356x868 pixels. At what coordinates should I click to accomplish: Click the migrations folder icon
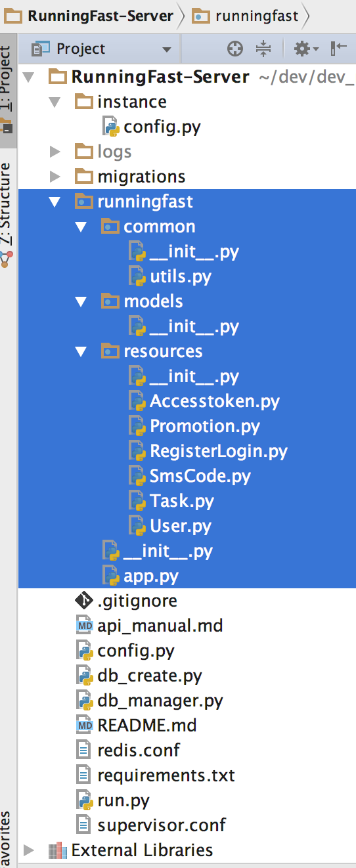tap(84, 176)
